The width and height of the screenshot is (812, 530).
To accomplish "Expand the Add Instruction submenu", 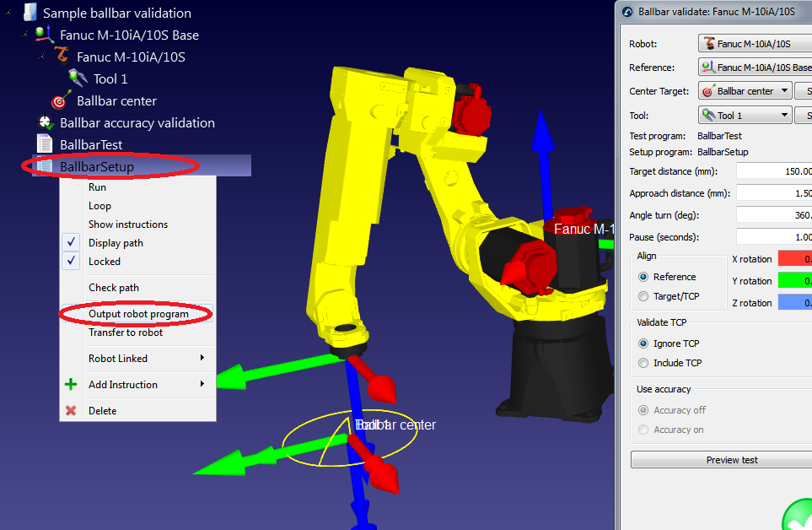I will click(x=123, y=384).
